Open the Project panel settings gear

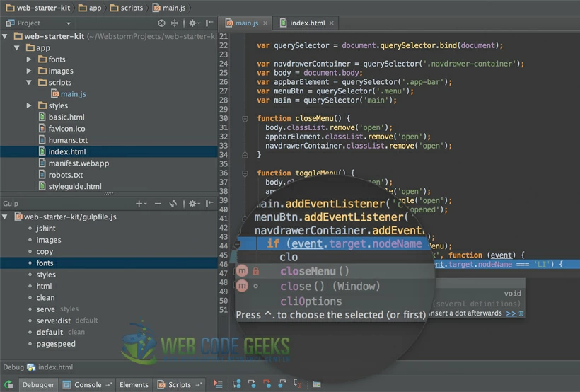click(x=195, y=23)
